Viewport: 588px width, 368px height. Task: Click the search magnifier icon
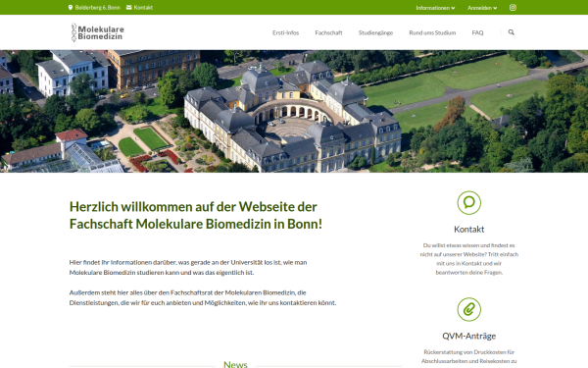tap(512, 32)
